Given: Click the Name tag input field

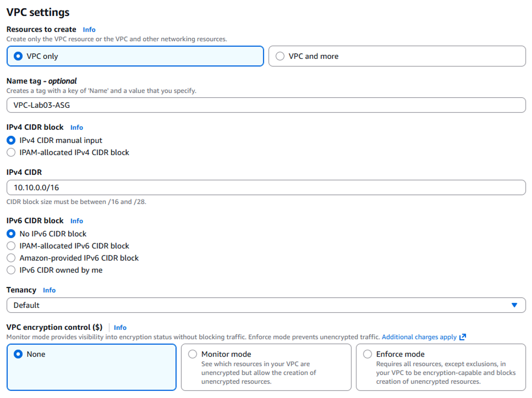Looking at the screenshot, I should coord(266,105).
